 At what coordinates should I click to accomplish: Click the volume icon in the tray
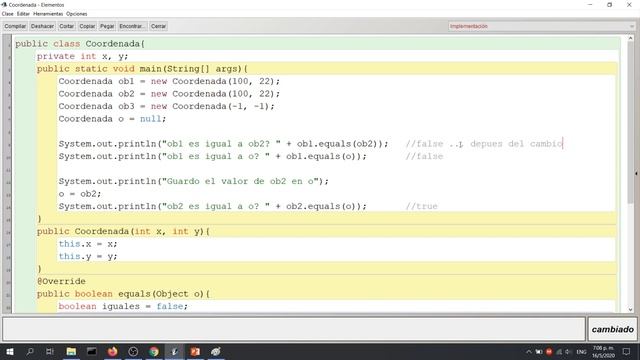(x=568, y=352)
